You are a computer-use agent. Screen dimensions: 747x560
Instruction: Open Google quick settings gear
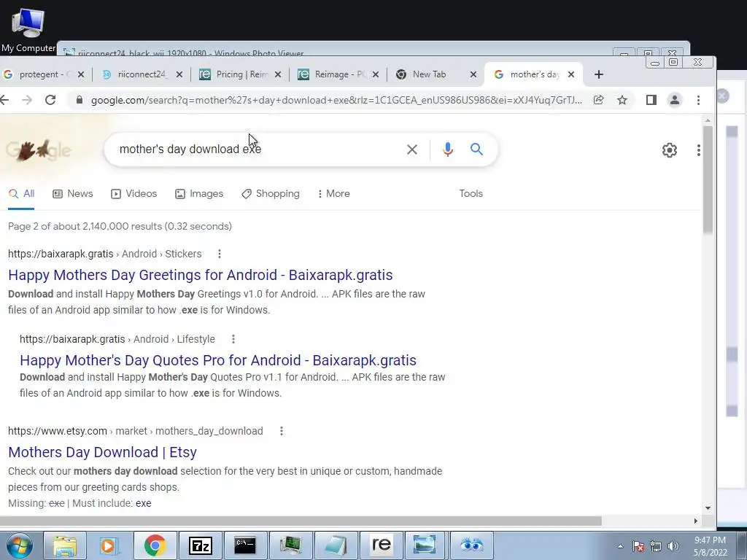(x=670, y=150)
